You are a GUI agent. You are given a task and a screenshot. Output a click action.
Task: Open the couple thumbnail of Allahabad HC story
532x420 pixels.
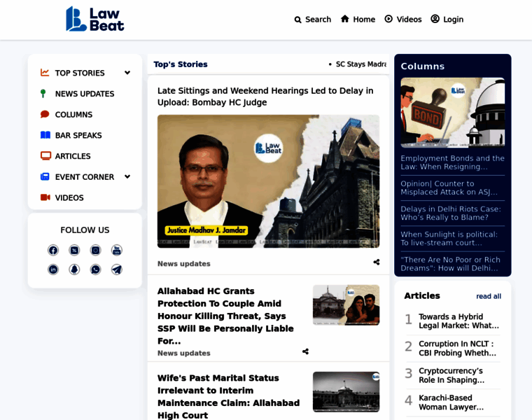pos(346,305)
